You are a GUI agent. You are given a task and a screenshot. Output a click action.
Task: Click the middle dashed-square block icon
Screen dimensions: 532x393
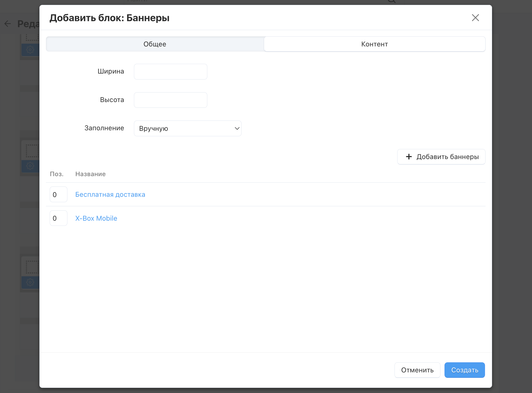[x=32, y=151]
